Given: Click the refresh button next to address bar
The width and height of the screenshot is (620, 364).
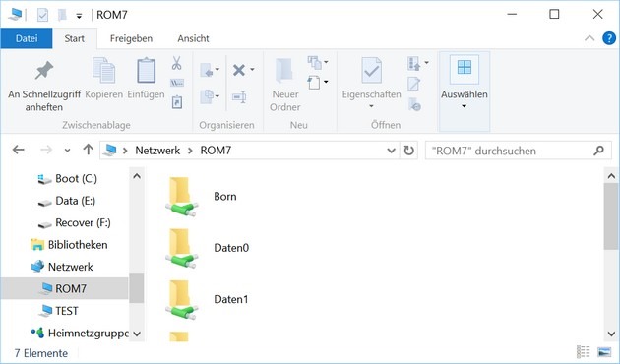Looking at the screenshot, I should point(408,151).
